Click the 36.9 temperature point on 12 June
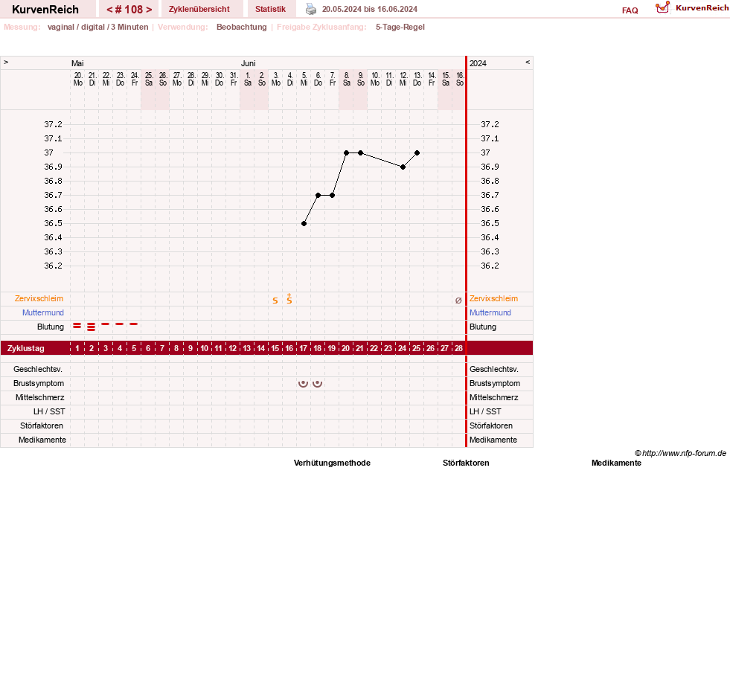This screenshot has height=700, width=730. pos(403,167)
